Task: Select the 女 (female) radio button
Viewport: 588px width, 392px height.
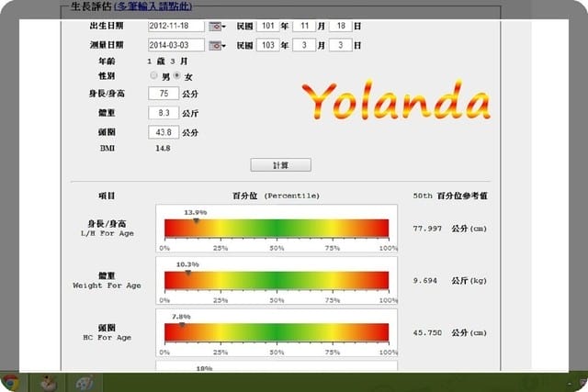Action: [x=177, y=75]
